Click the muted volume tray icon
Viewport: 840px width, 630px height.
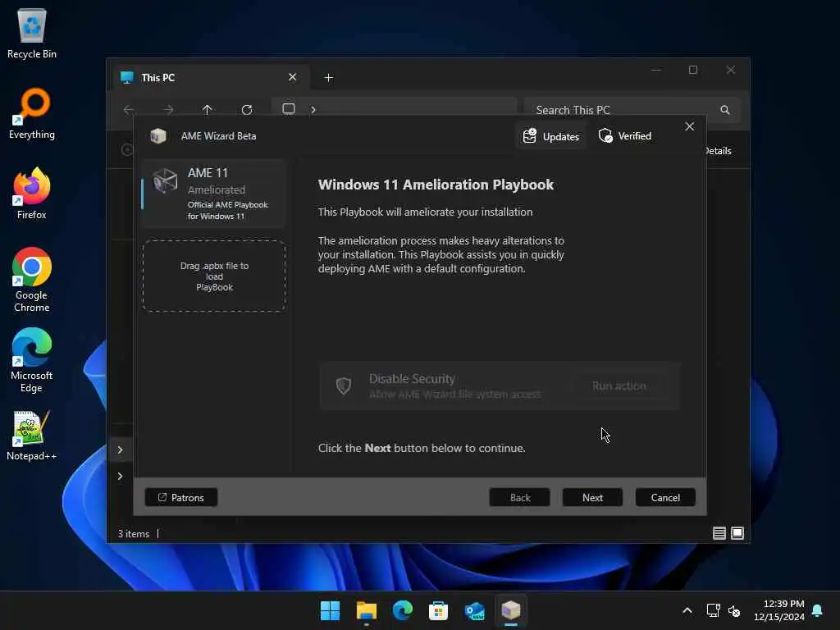pos(734,610)
